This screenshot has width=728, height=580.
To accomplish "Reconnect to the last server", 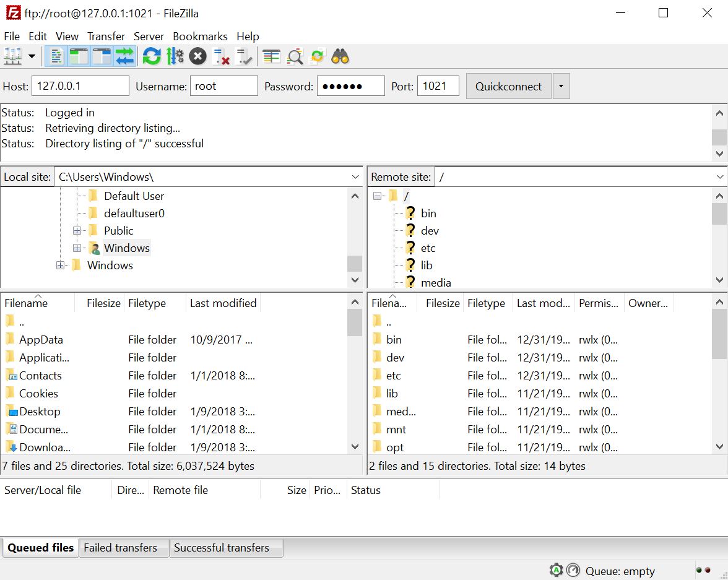I will (244, 57).
